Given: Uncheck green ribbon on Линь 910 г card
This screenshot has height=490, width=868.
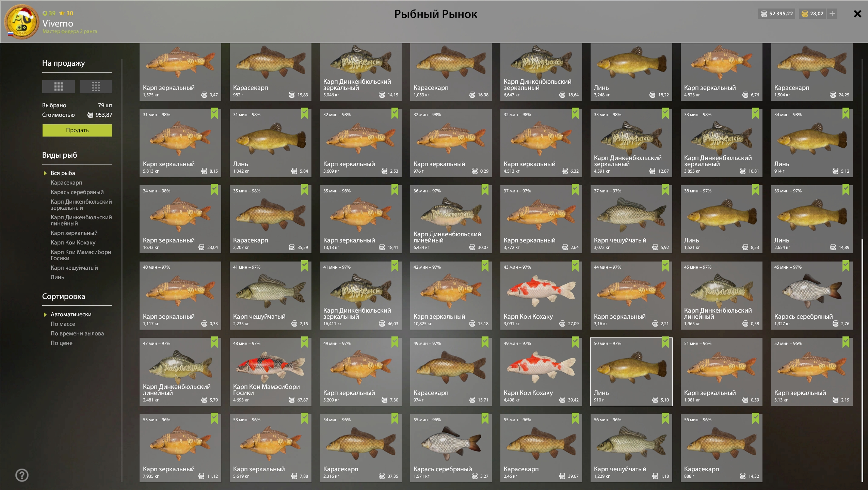Looking at the screenshot, I should (x=665, y=342).
